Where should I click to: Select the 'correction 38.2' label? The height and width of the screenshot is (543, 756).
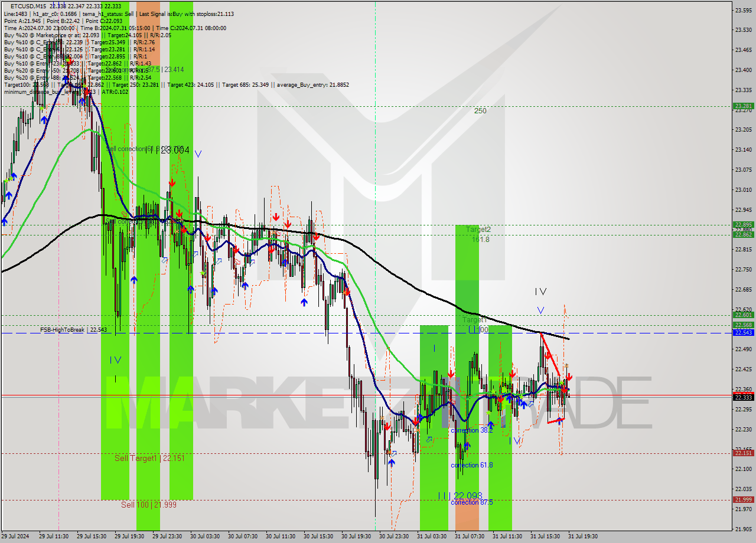[x=471, y=430]
